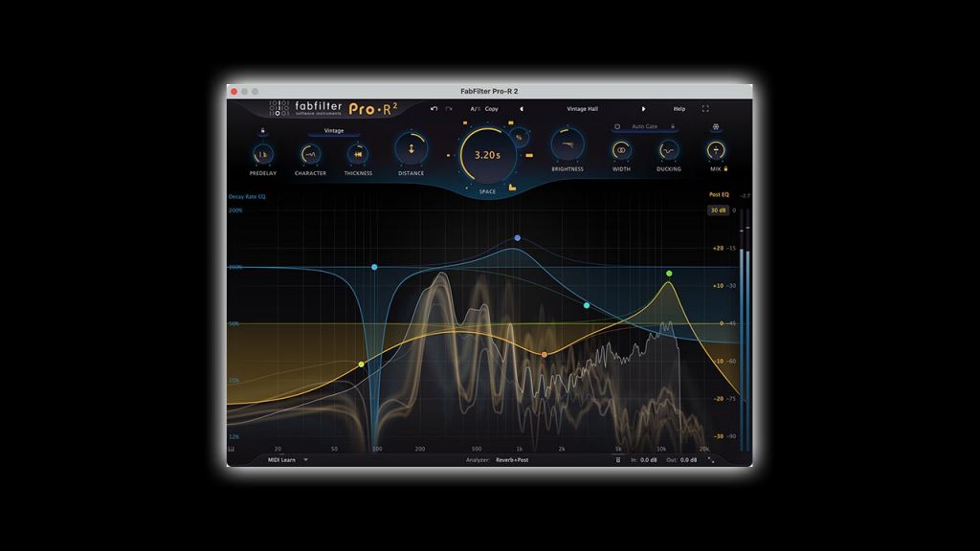Image resolution: width=980 pixels, height=551 pixels.
Task: Toggle A/B state comparison
Action: [475, 109]
